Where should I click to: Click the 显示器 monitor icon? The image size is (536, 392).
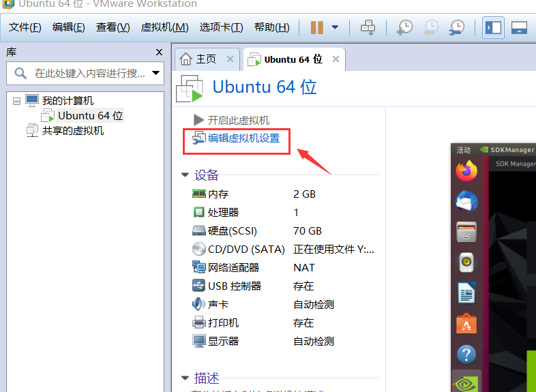tap(198, 341)
